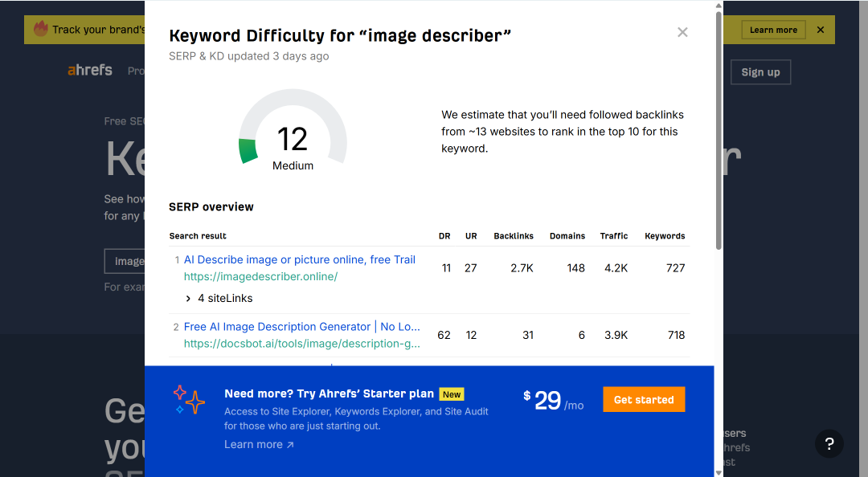
Task: Follow the Learn more arrow link in promo
Action: [259, 444]
